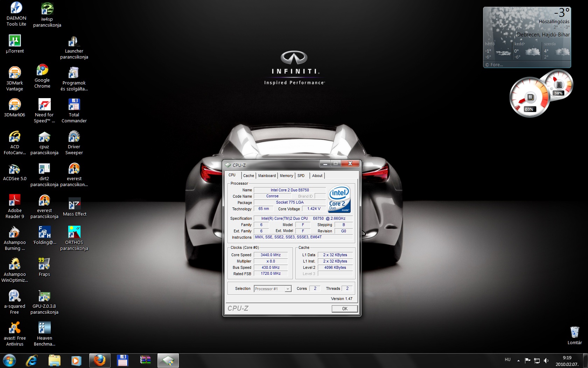Click the 3DMark06 desktop icon
Screen dimensions: 588x368
[x=15, y=108]
